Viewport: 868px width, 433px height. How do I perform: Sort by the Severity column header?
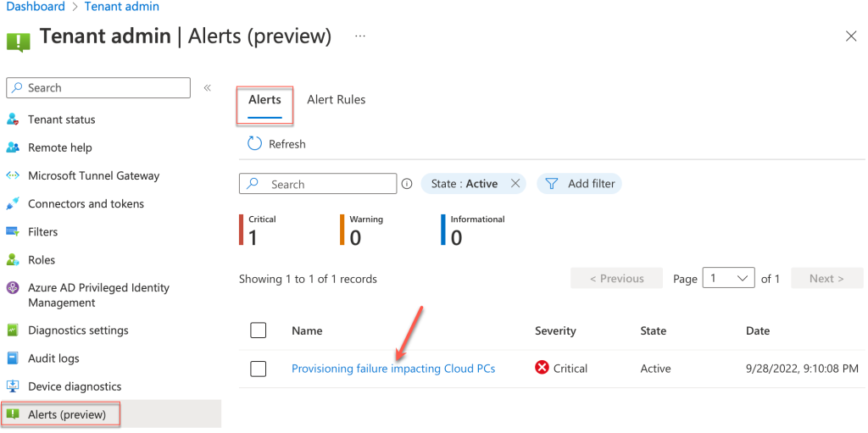(555, 330)
